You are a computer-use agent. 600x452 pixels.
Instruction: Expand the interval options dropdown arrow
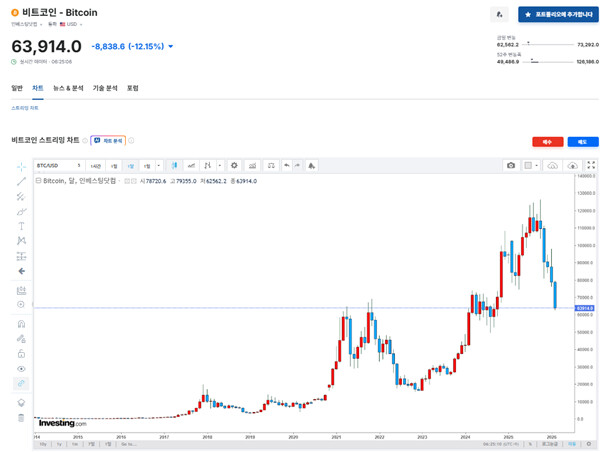[x=159, y=166]
